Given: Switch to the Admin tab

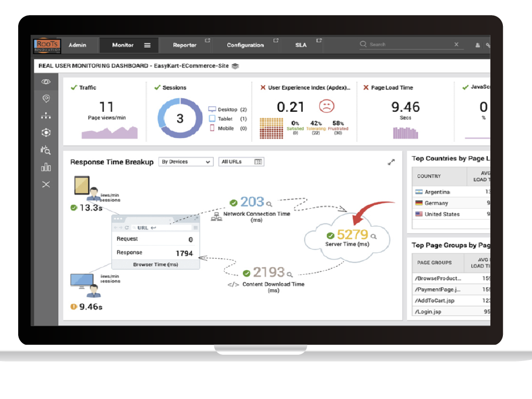Looking at the screenshot, I should point(77,45).
